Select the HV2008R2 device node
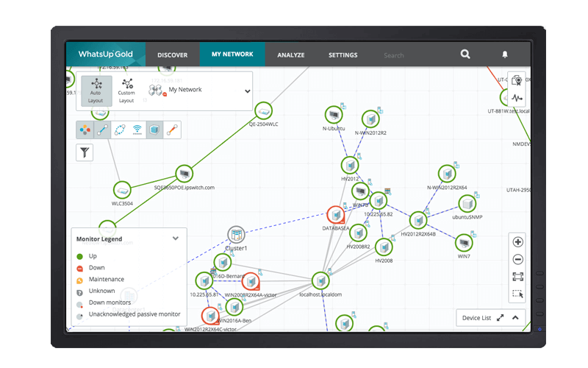The height and width of the screenshot is (368, 588). point(358,233)
